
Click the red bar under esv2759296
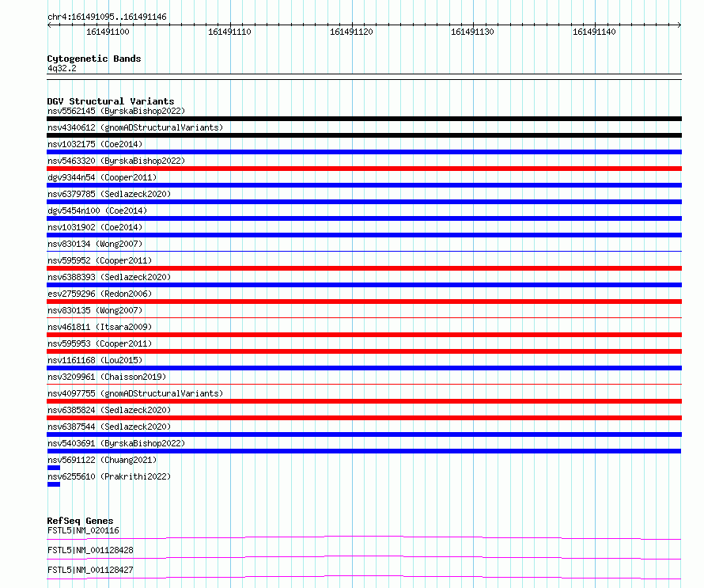pos(364,302)
